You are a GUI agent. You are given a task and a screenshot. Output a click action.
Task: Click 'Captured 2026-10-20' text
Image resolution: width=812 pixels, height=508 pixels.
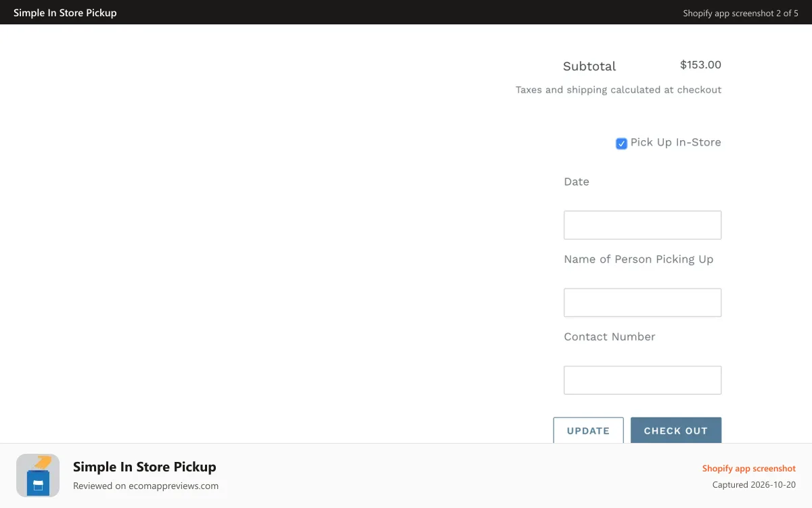click(754, 485)
